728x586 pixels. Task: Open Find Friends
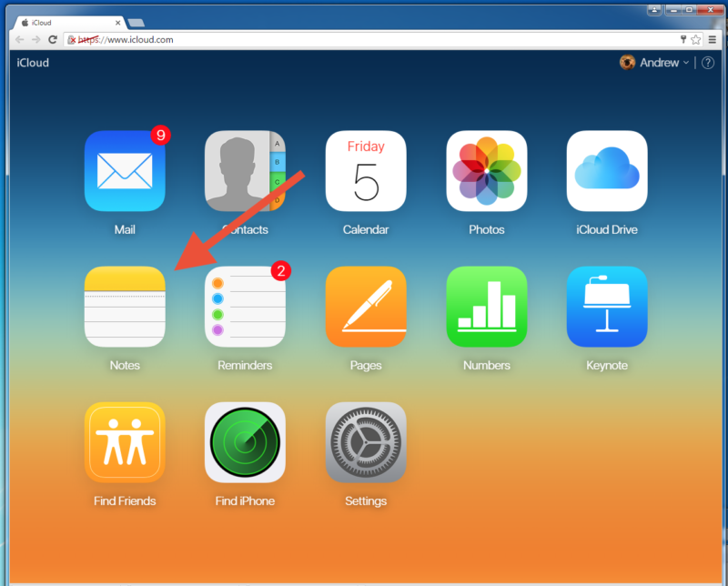[125, 443]
